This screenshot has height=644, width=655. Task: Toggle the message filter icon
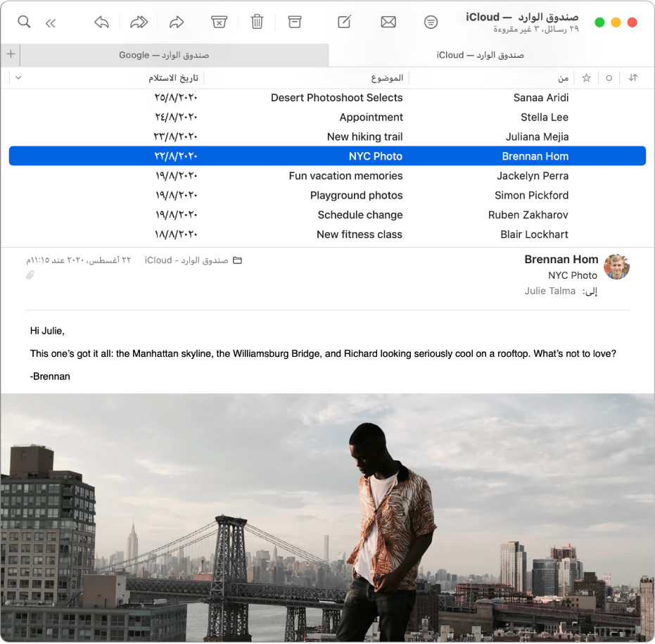(431, 22)
